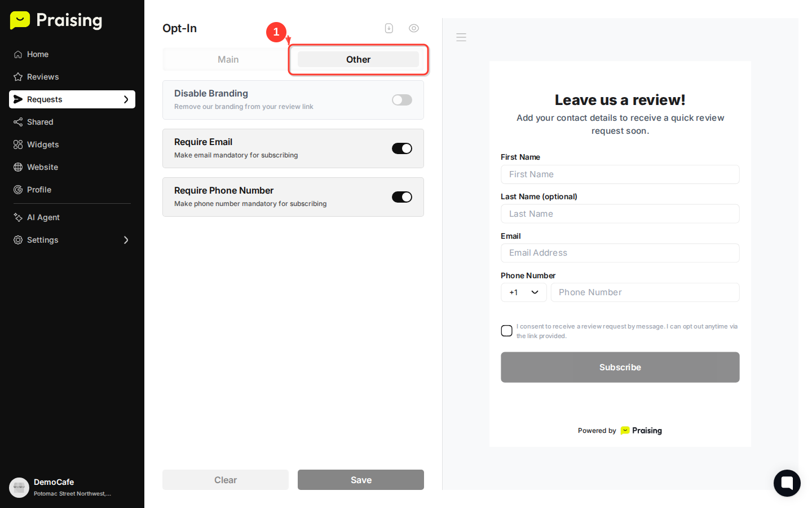Disable the Require Email toggle
Viewport: 812px width, 508px height.
click(402, 148)
